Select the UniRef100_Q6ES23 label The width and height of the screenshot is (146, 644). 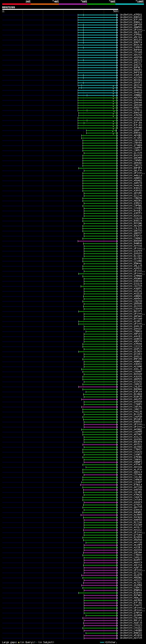(131, 60)
